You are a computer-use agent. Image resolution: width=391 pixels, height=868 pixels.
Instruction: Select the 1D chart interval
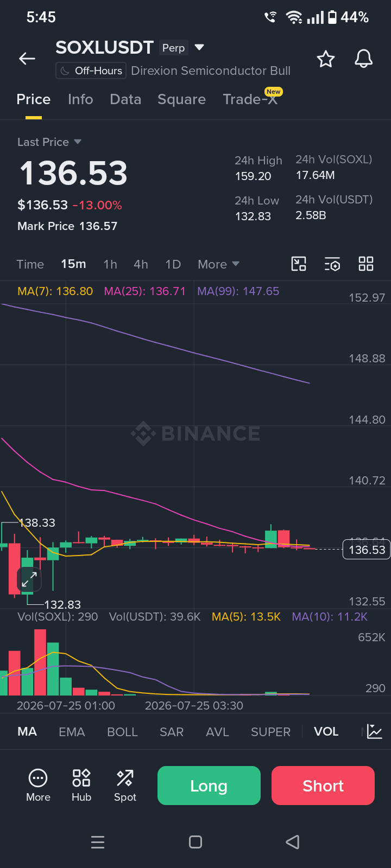[x=173, y=264]
